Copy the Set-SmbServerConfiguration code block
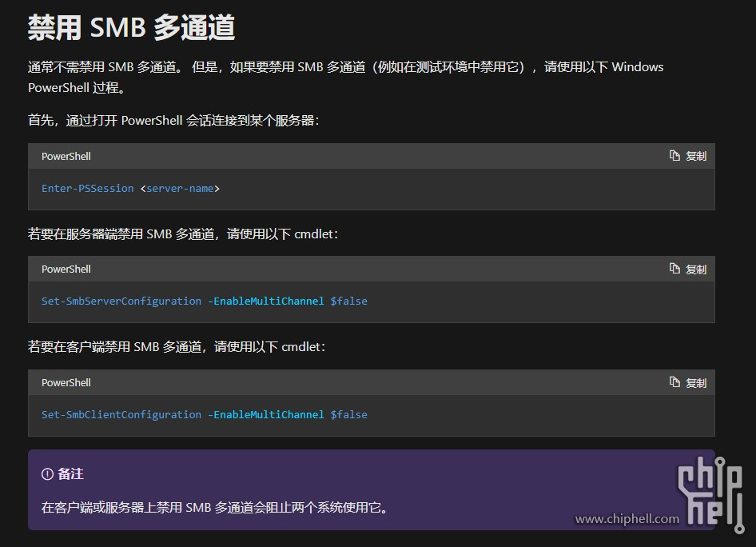 (x=688, y=270)
